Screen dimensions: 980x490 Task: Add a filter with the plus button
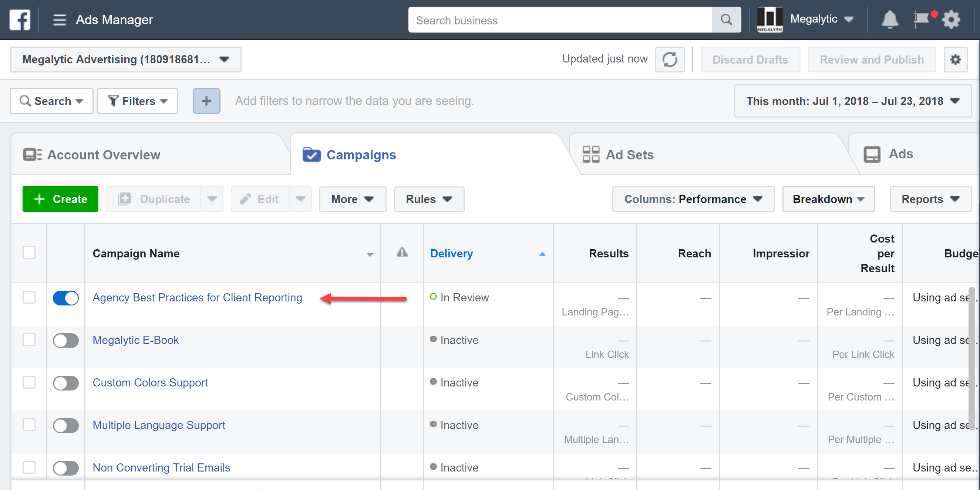pyautogui.click(x=206, y=101)
